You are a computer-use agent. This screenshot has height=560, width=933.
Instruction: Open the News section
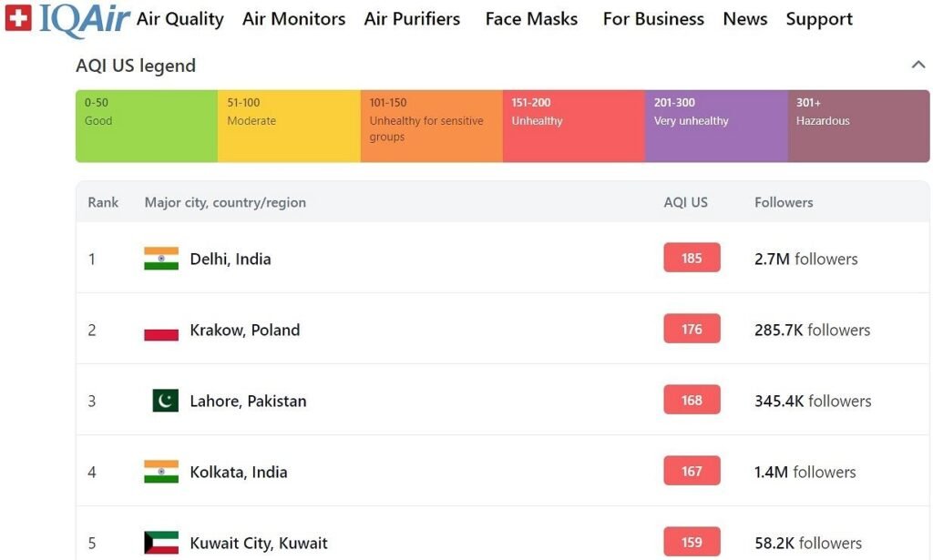[744, 19]
